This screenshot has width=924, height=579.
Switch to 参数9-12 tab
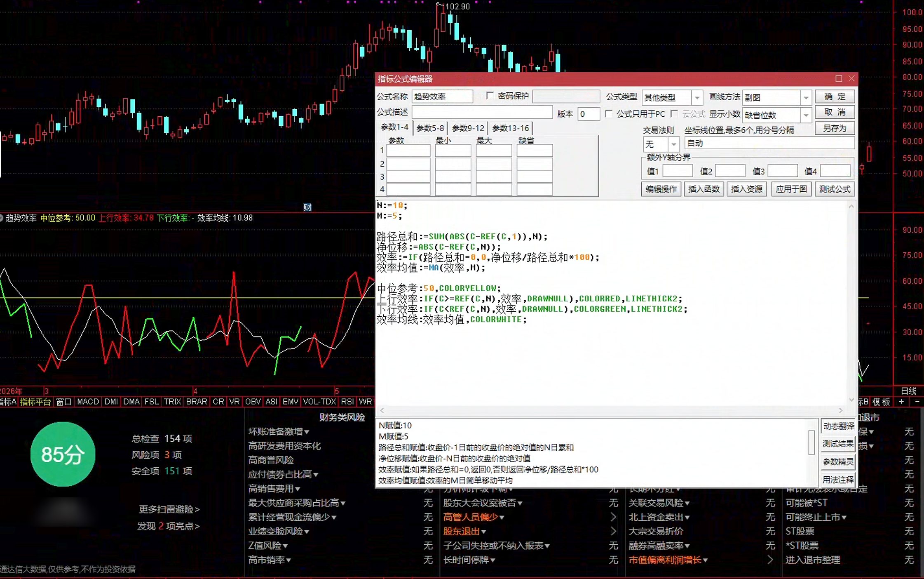(468, 128)
